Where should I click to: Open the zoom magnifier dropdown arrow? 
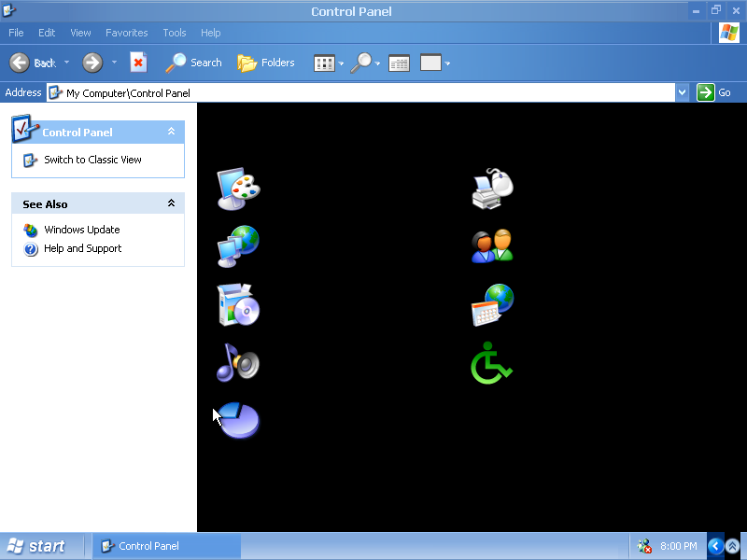[x=377, y=63]
